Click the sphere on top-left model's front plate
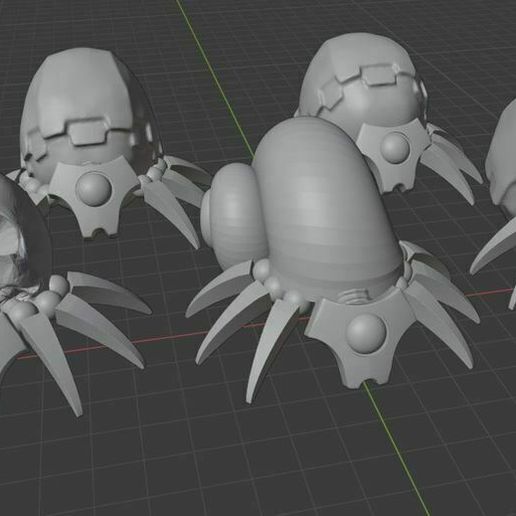Viewport: 516px width, 516px height. coord(93,189)
